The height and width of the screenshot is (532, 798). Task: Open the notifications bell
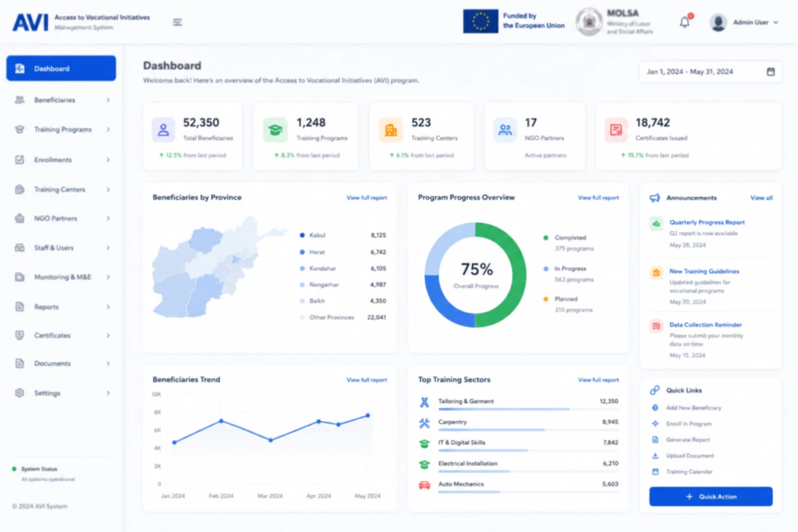click(685, 22)
